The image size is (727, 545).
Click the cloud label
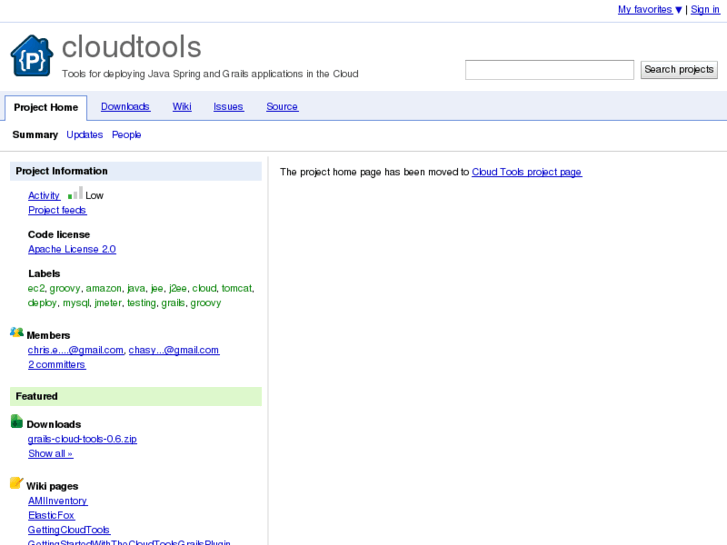pos(204,288)
